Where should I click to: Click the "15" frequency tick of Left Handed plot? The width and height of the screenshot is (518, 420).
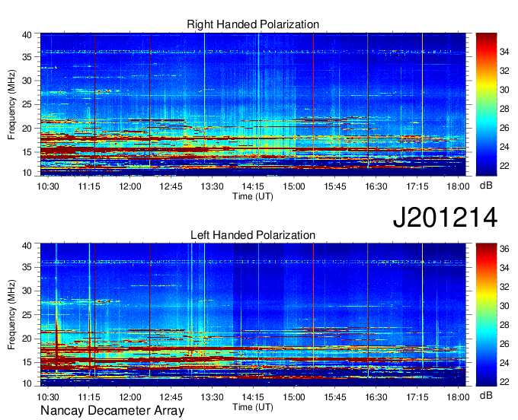tap(27, 363)
